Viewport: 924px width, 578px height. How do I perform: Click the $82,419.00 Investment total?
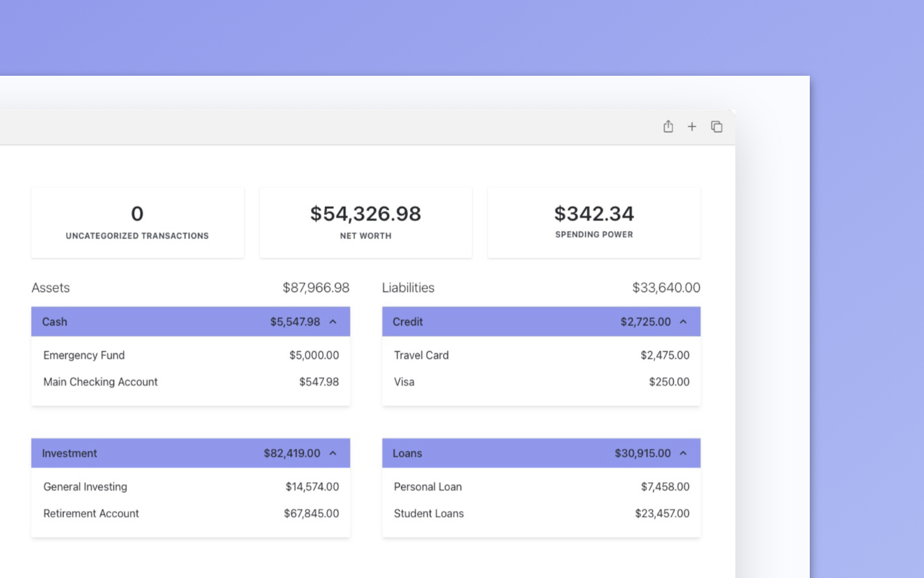(292, 453)
